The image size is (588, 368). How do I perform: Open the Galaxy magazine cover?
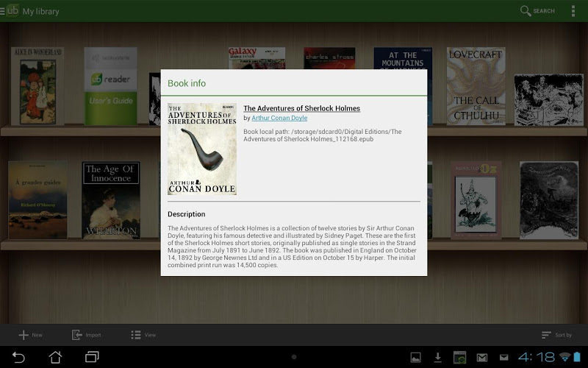pos(257,58)
